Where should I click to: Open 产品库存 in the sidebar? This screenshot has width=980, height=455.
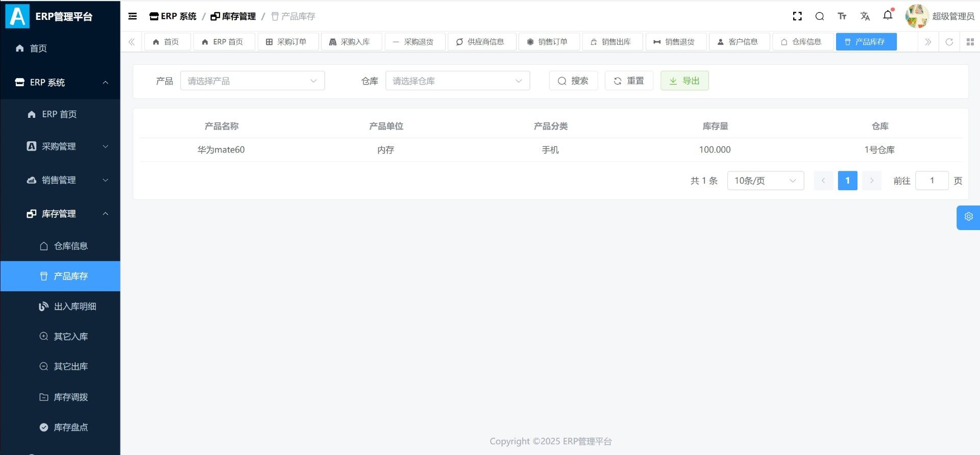(60, 276)
